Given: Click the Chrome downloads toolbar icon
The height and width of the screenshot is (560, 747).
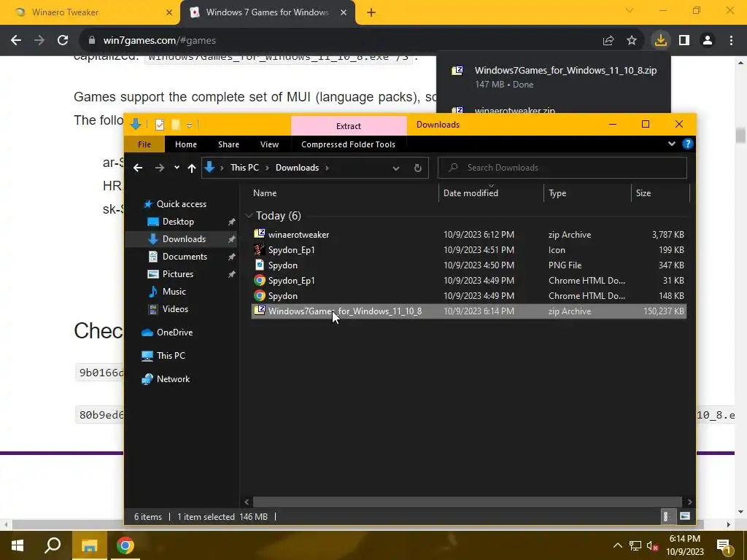Looking at the screenshot, I should [x=660, y=41].
